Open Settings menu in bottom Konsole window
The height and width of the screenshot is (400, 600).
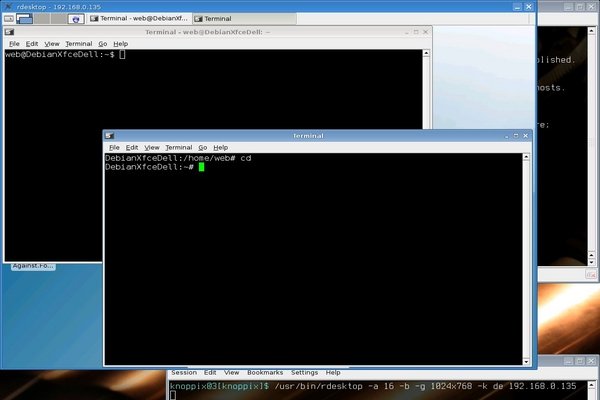[303, 372]
